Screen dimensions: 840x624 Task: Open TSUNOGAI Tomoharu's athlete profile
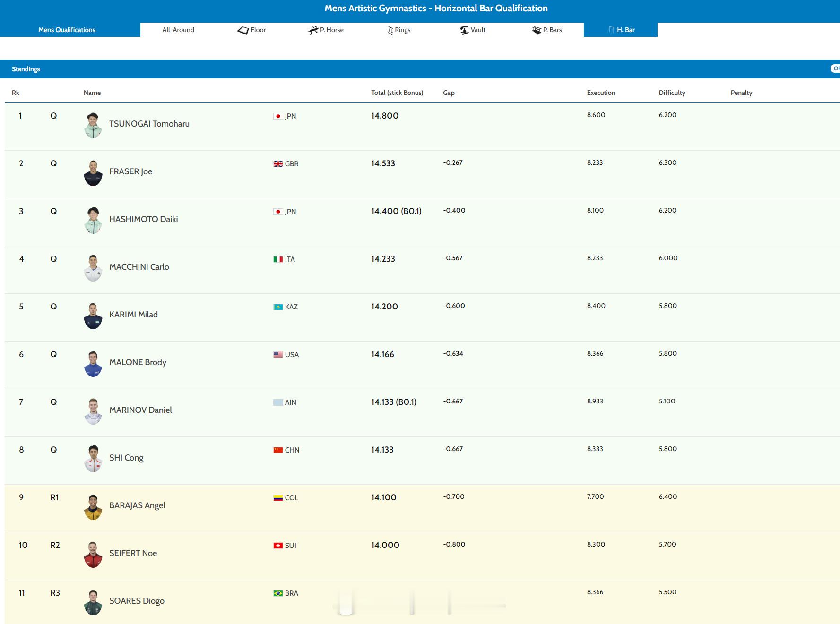pyautogui.click(x=149, y=124)
